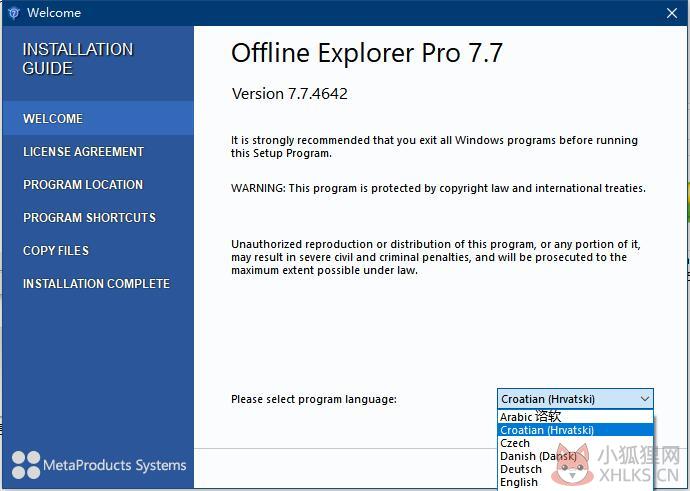This screenshot has height=491, width=690.
Task: Click the 'It is strongly recommended' paragraph
Action: point(434,147)
